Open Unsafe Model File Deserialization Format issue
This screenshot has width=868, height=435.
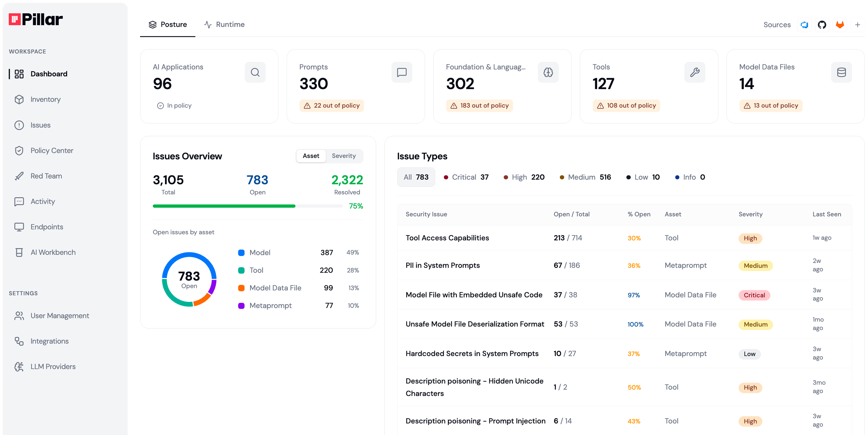(x=624, y=324)
